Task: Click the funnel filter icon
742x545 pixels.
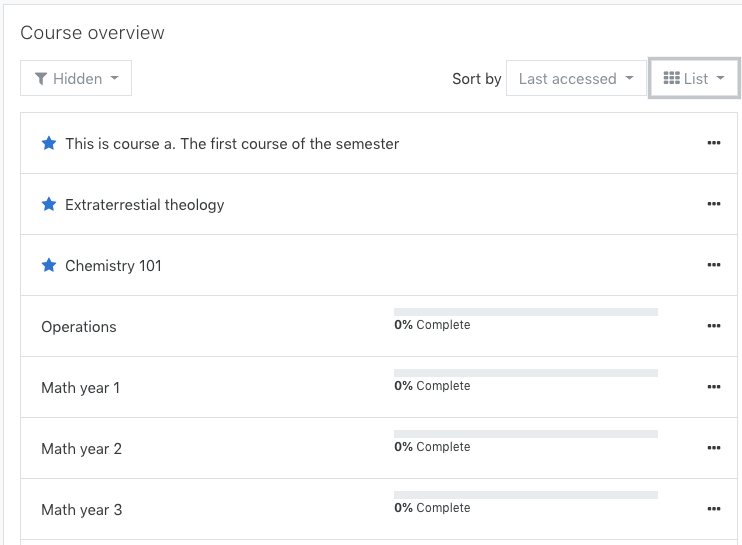Action: pyautogui.click(x=41, y=79)
